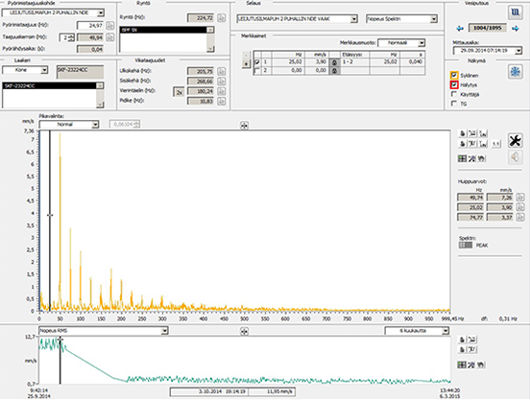Screen dimensions: 530x400
Task: Click the waterfall view button top right
Action: [x=515, y=13]
